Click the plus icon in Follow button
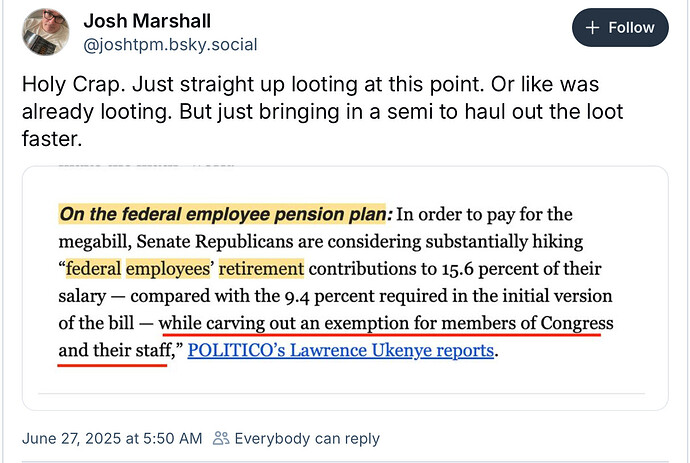 click(592, 28)
